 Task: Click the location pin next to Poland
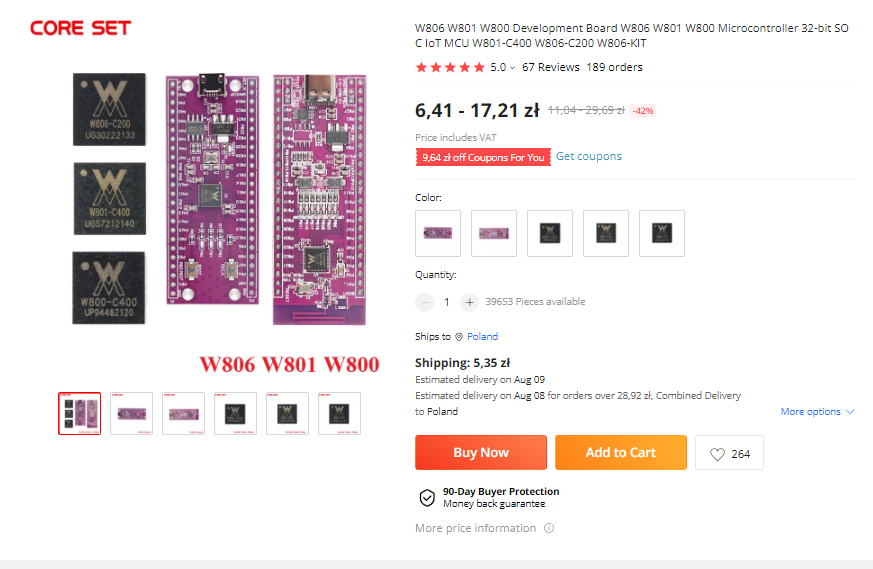click(x=459, y=337)
